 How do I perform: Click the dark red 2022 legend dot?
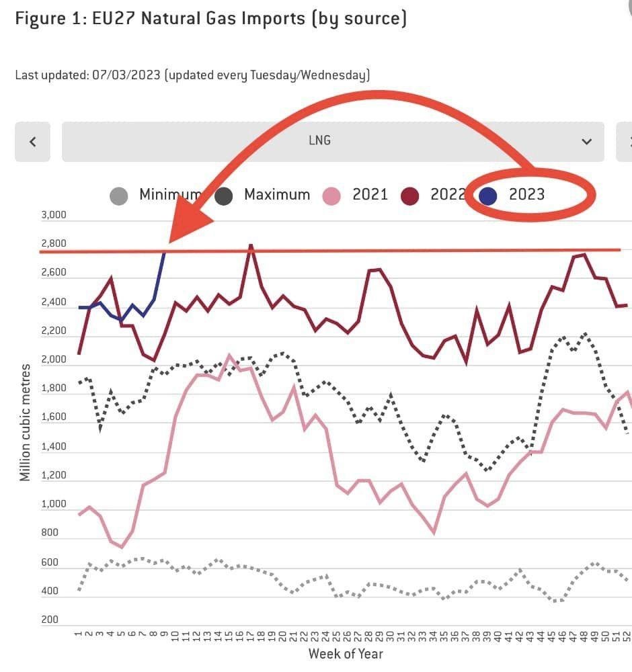click(409, 196)
